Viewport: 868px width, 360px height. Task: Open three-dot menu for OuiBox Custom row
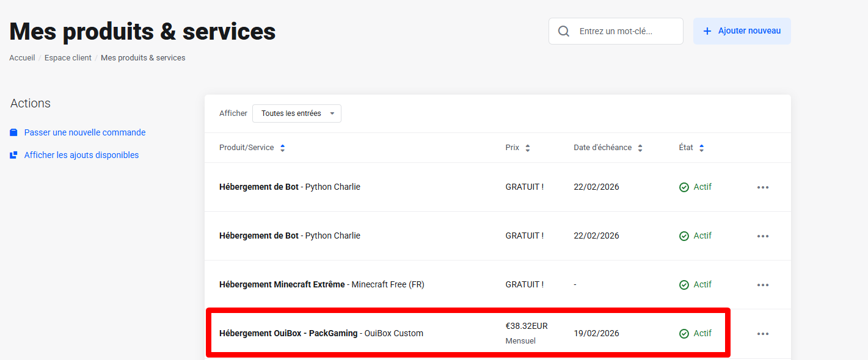point(762,334)
